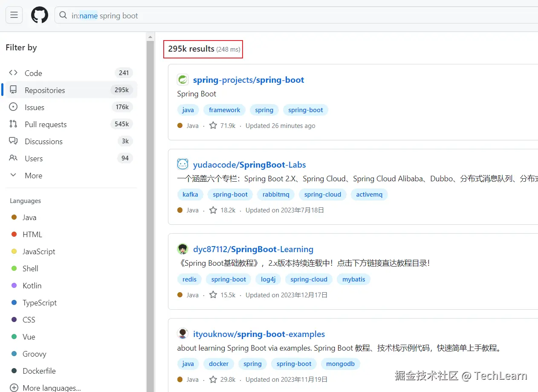Open yudaocode/SpringBoot-Labs repository

(249, 165)
